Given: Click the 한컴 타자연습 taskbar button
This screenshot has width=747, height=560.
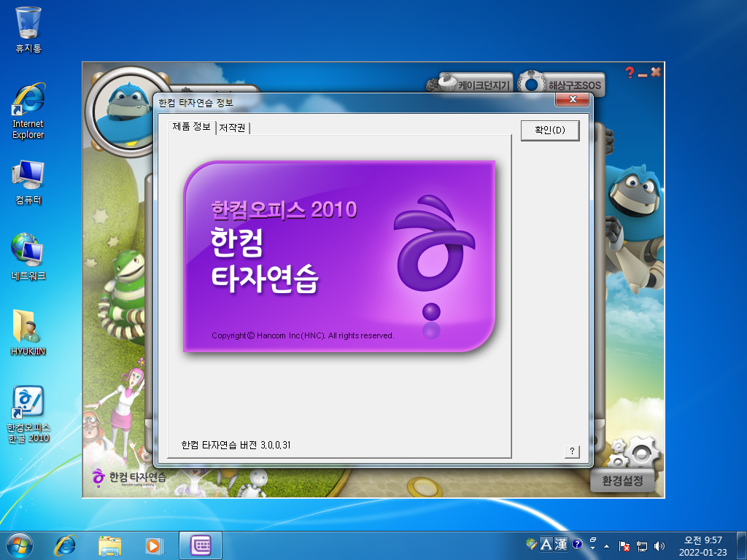Looking at the screenshot, I should click(201, 545).
